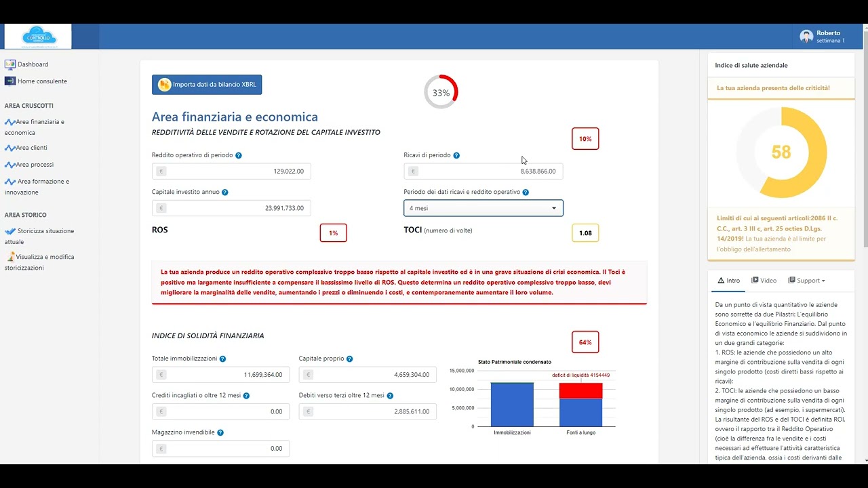The width and height of the screenshot is (868, 488).
Task: Expand the Support dropdown tab
Action: [806, 281]
